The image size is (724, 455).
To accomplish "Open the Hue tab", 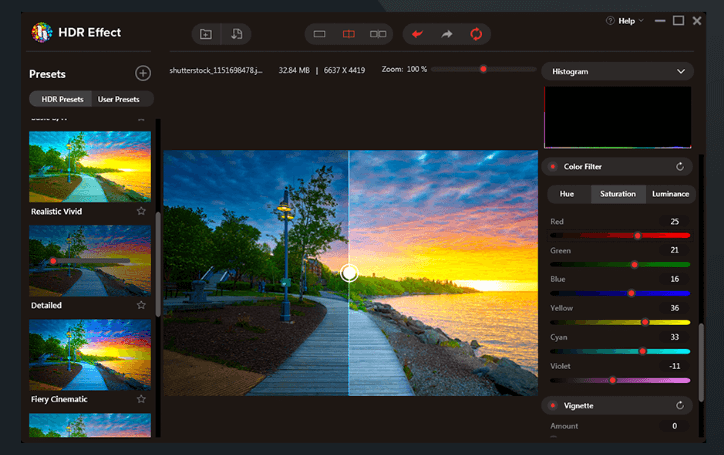I will [567, 194].
